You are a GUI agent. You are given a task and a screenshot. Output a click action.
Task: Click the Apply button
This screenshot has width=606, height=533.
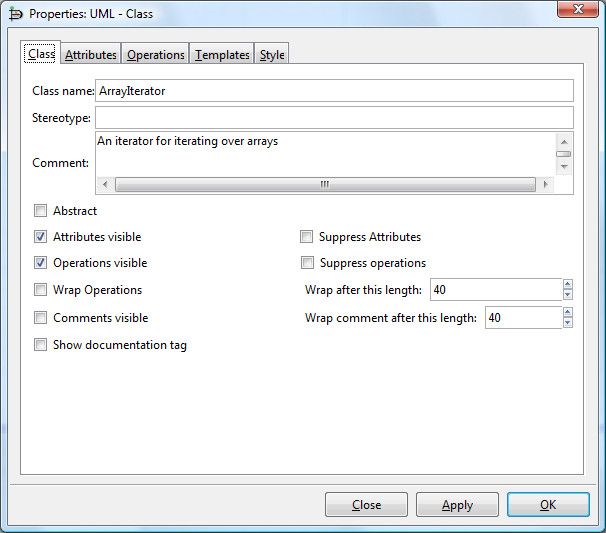[457, 504]
